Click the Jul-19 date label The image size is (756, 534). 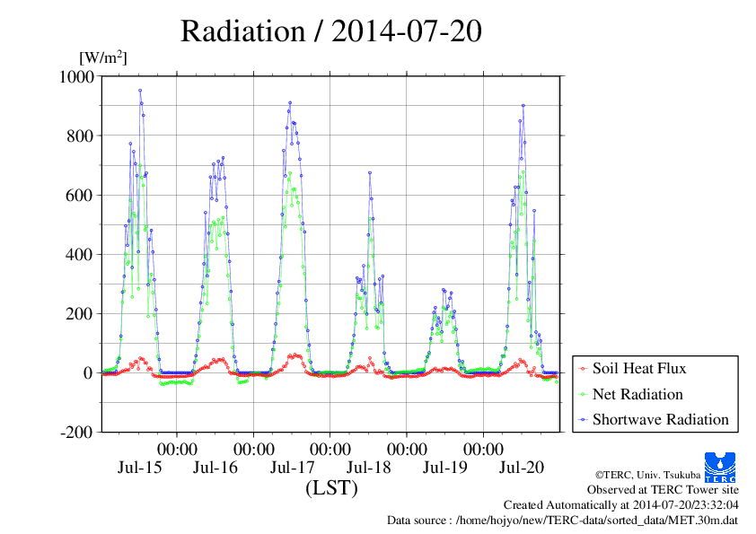[445, 467]
